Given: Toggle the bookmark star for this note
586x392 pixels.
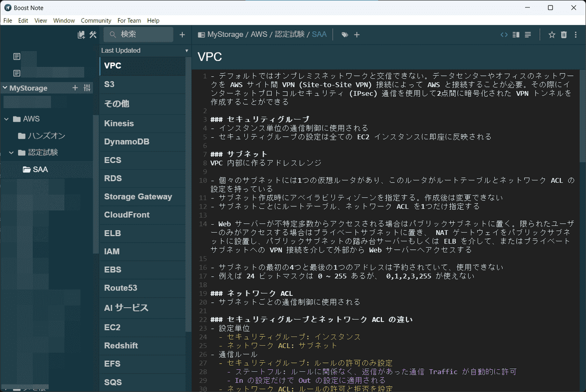Looking at the screenshot, I should tap(551, 34).
